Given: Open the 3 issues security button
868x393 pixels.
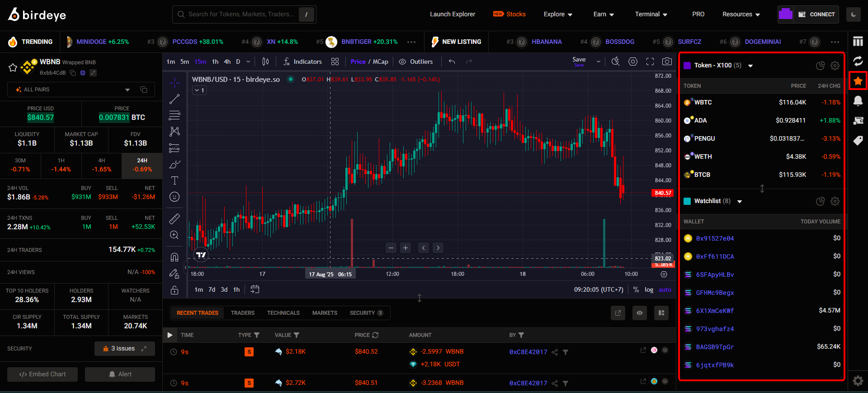Looking at the screenshot, I should [125, 349].
